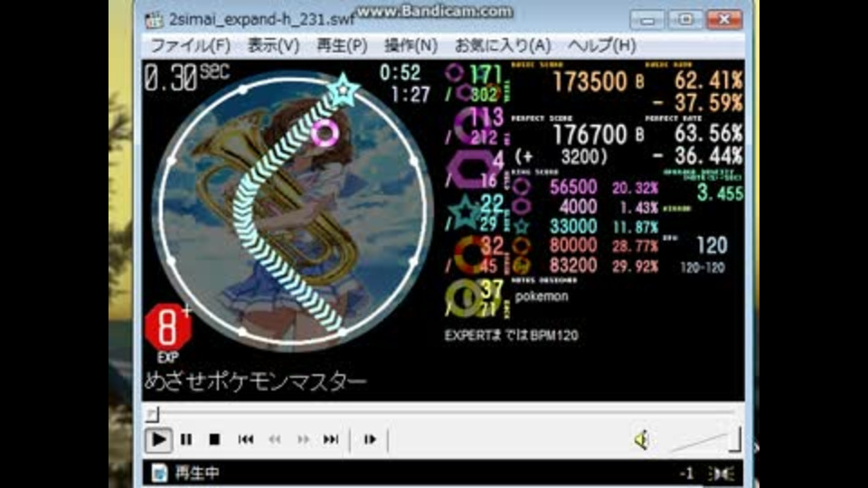
Task: Click the basic rate 62.41%
Action: coord(708,81)
